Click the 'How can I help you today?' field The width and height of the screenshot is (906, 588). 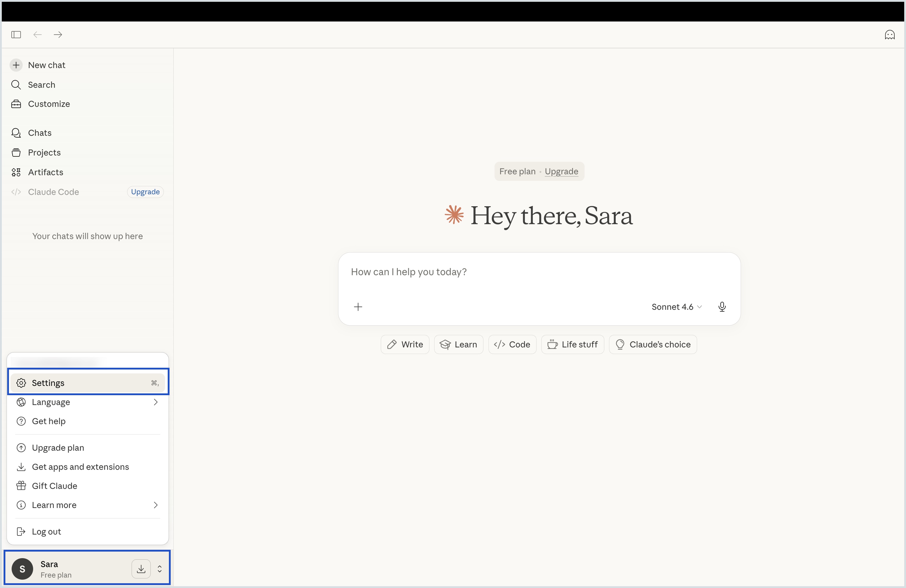[539, 272]
